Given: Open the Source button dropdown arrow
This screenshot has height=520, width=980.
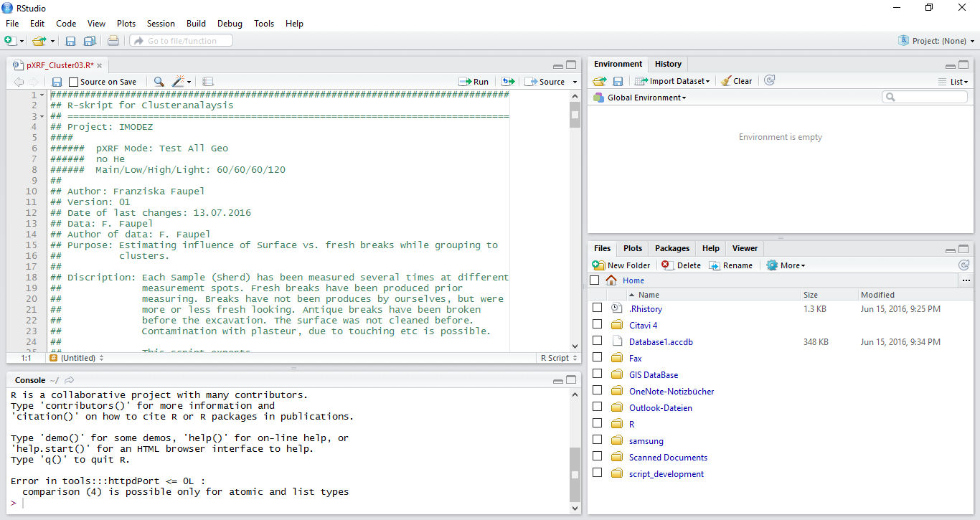Looking at the screenshot, I should [x=575, y=82].
